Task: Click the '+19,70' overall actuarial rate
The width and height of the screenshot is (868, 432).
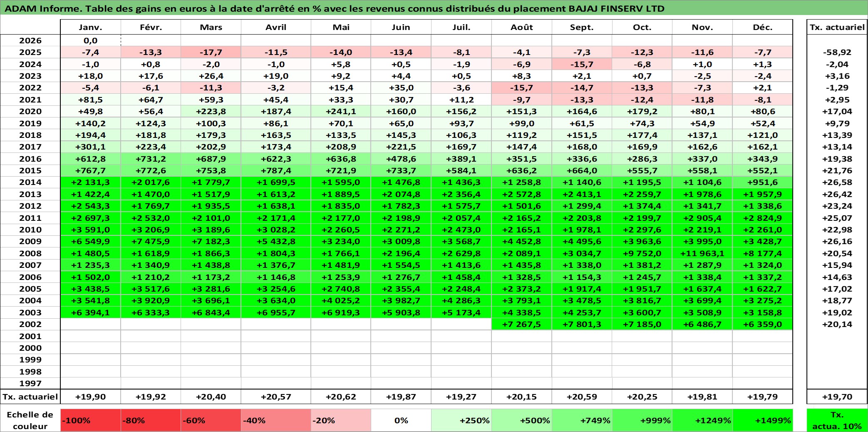Action: [x=837, y=397]
